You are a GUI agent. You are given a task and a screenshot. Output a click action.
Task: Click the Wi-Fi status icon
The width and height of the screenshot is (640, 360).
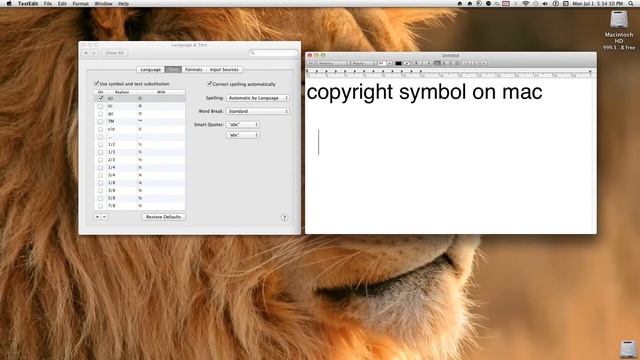click(526, 3)
